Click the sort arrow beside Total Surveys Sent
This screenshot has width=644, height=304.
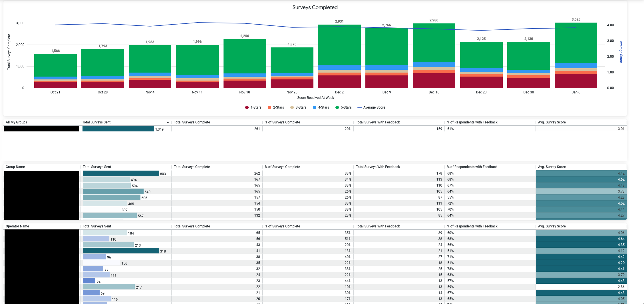coord(168,123)
